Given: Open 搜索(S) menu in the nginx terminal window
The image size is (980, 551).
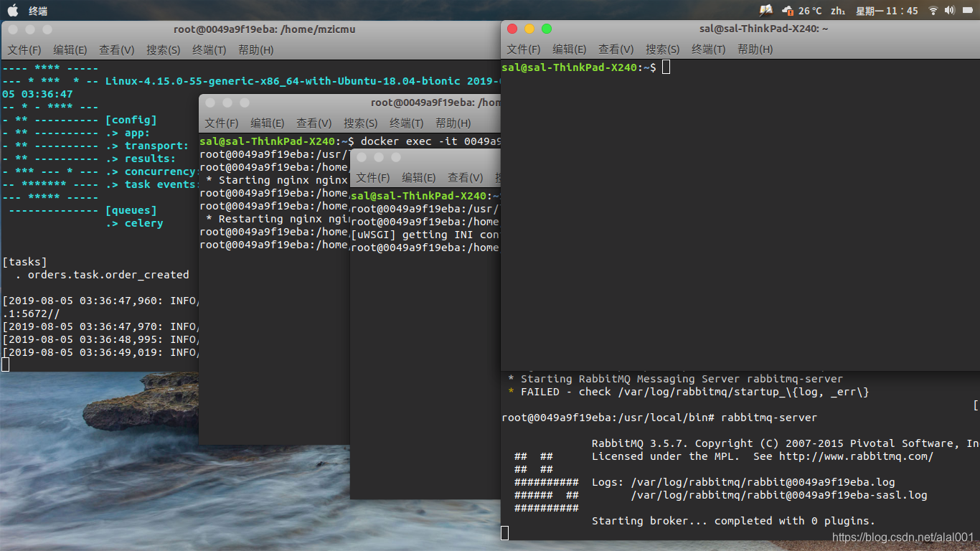Looking at the screenshot, I should [x=361, y=123].
